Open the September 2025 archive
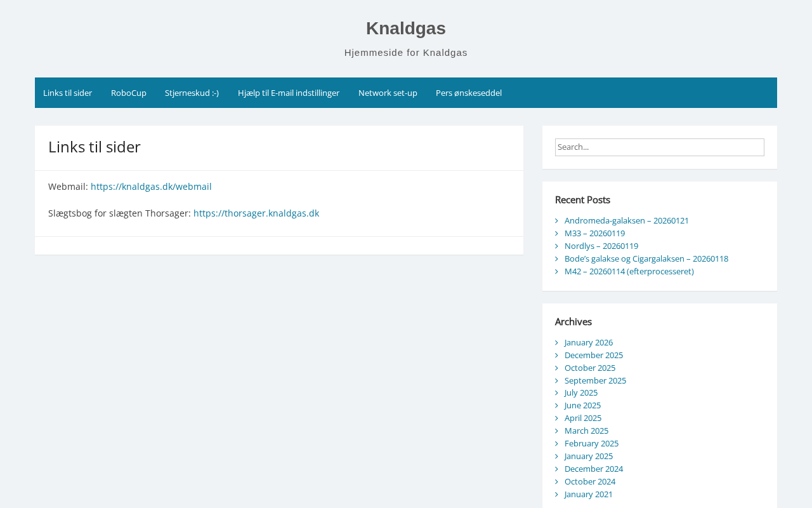Screen dimensions: 812x508 tap(595, 380)
